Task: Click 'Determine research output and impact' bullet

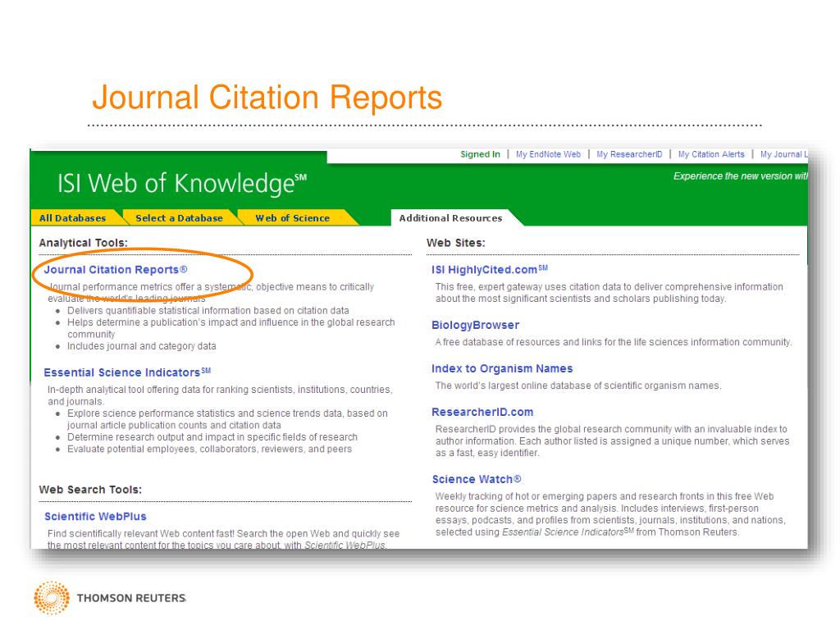Action: [x=212, y=437]
